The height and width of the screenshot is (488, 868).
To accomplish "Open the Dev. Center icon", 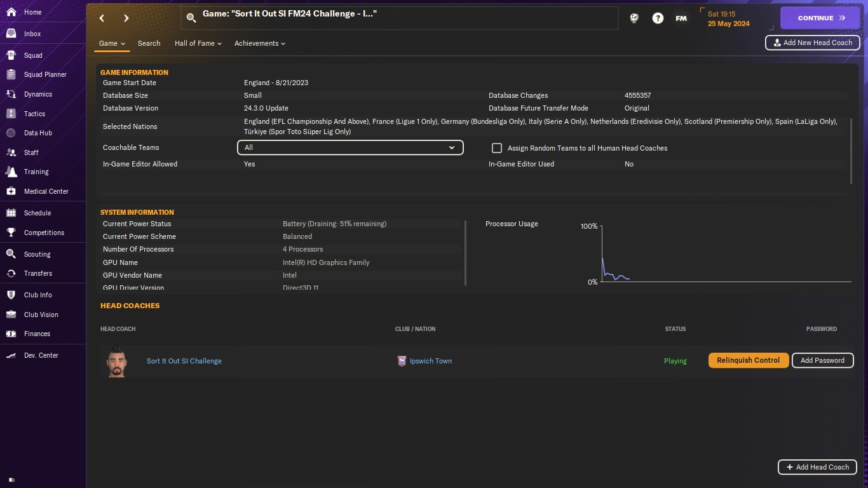I will [x=11, y=355].
